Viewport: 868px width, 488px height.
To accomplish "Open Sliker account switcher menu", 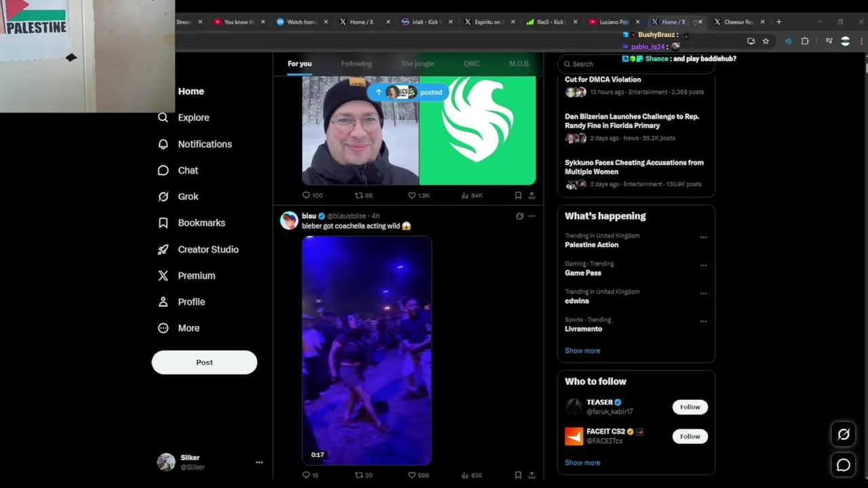I will point(259,462).
